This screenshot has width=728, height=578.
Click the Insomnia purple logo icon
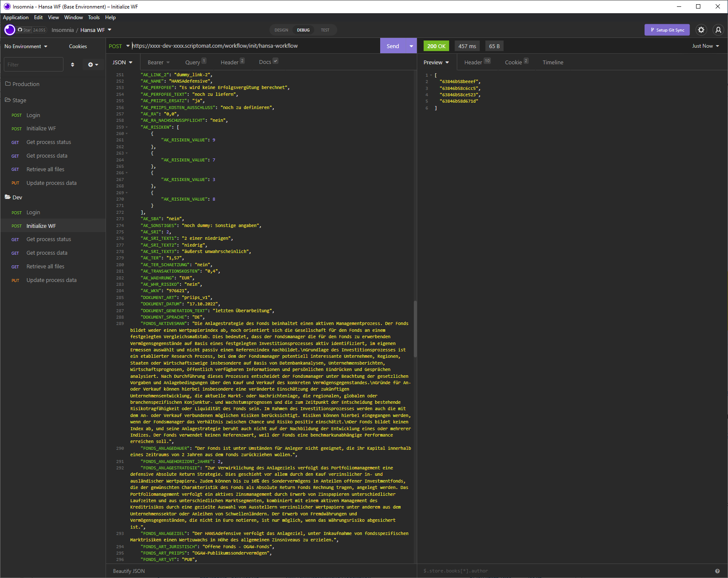[x=9, y=30]
